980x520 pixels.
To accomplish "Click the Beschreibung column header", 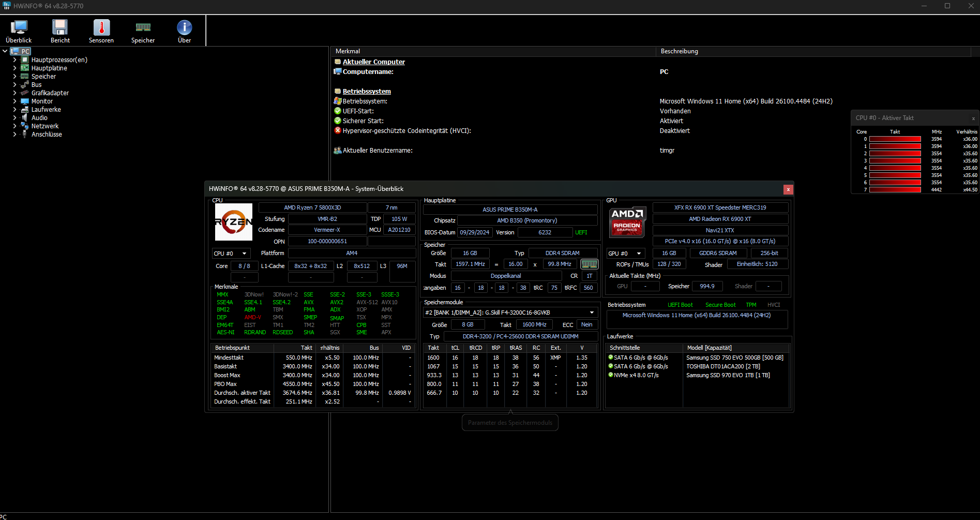I will click(815, 51).
